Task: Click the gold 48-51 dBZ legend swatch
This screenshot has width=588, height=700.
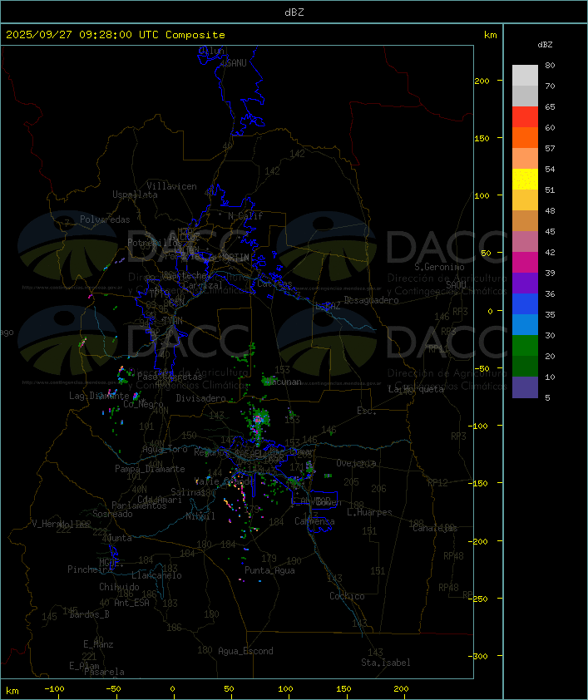Action: 525,200
